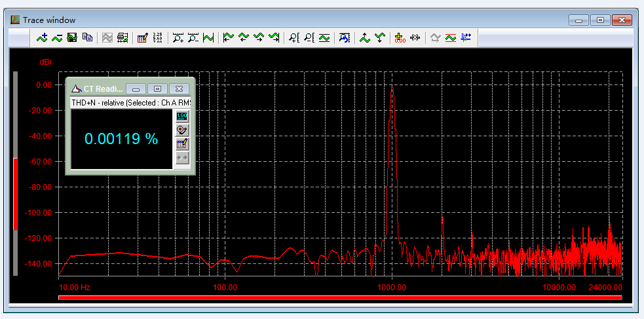Click the 10.00 Hz axis label
The image size is (644, 319).
tap(74, 288)
